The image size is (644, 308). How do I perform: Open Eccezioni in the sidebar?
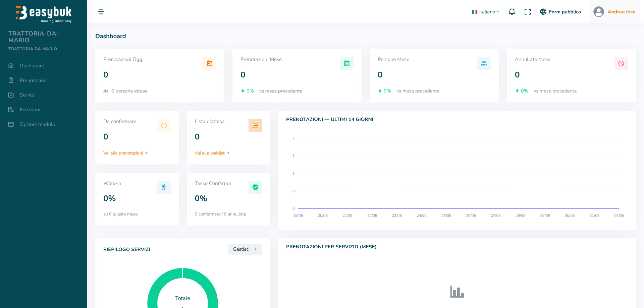click(30, 110)
